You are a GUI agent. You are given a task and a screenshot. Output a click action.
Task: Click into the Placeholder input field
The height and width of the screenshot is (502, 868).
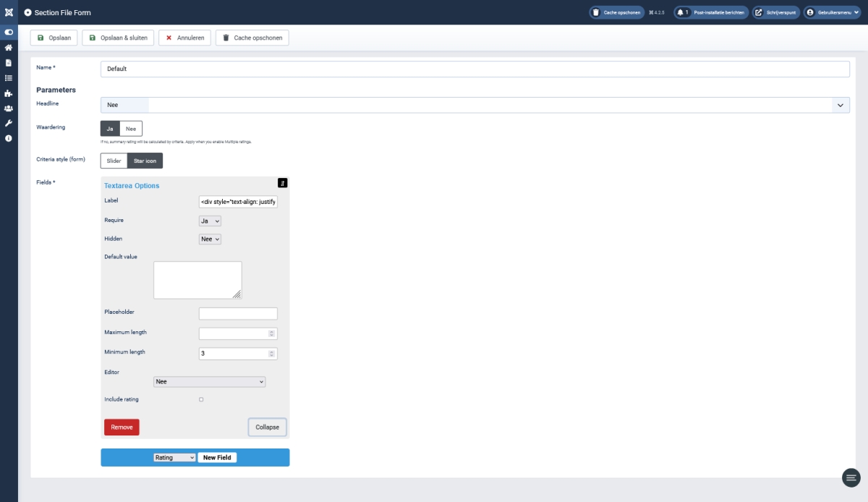238,314
